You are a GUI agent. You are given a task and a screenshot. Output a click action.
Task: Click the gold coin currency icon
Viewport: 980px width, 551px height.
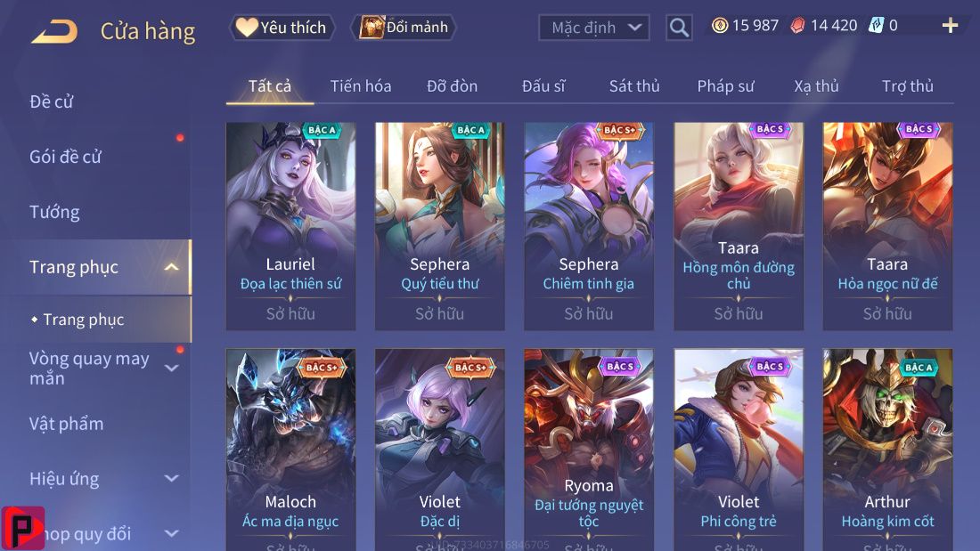tap(720, 25)
